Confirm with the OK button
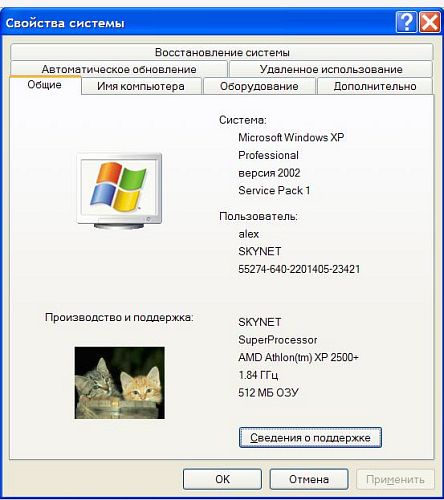 222,479
